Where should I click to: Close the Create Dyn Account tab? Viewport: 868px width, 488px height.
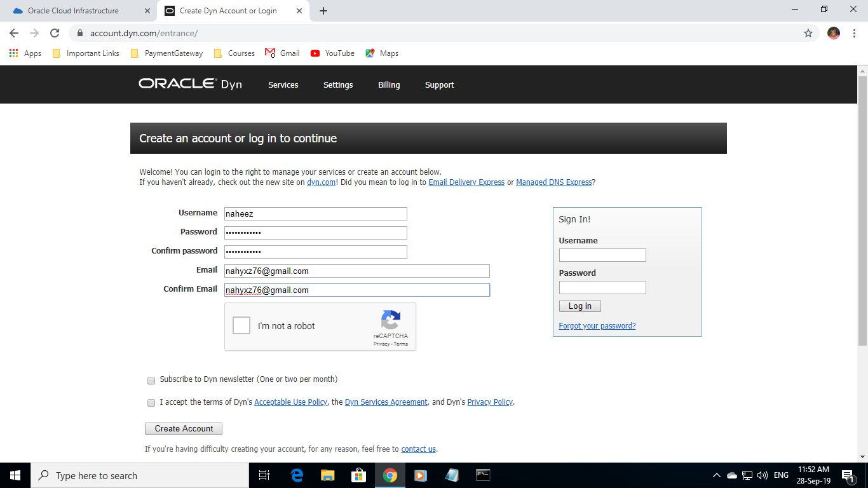(x=300, y=11)
